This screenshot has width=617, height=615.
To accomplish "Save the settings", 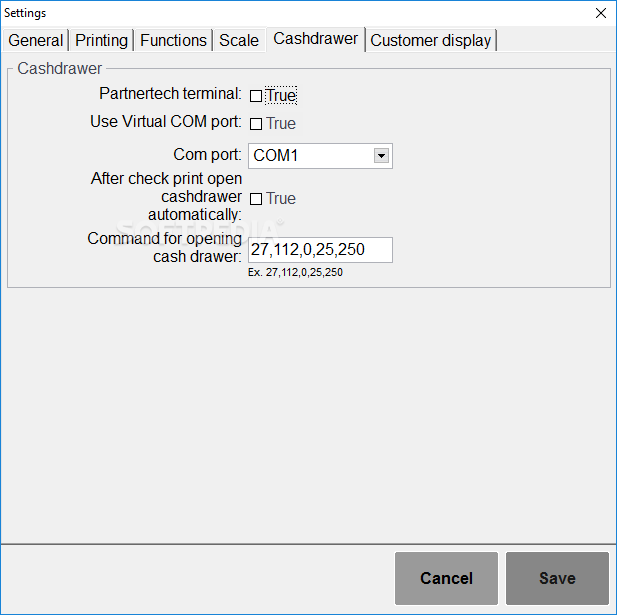I will [x=557, y=578].
